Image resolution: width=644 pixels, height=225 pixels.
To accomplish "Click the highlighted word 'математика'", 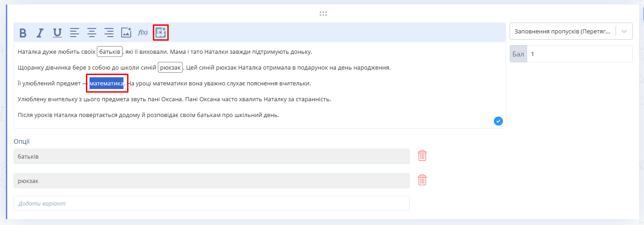I will 106,83.
